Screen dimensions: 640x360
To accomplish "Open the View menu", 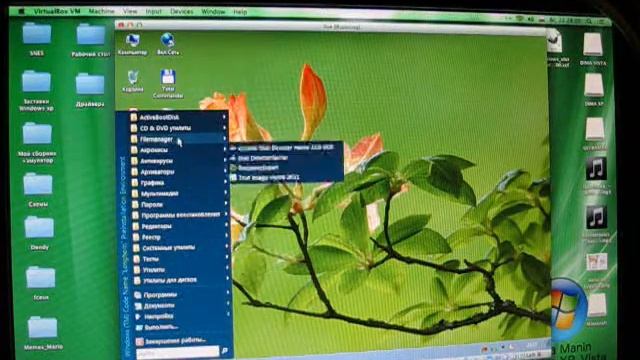I will [x=130, y=11].
